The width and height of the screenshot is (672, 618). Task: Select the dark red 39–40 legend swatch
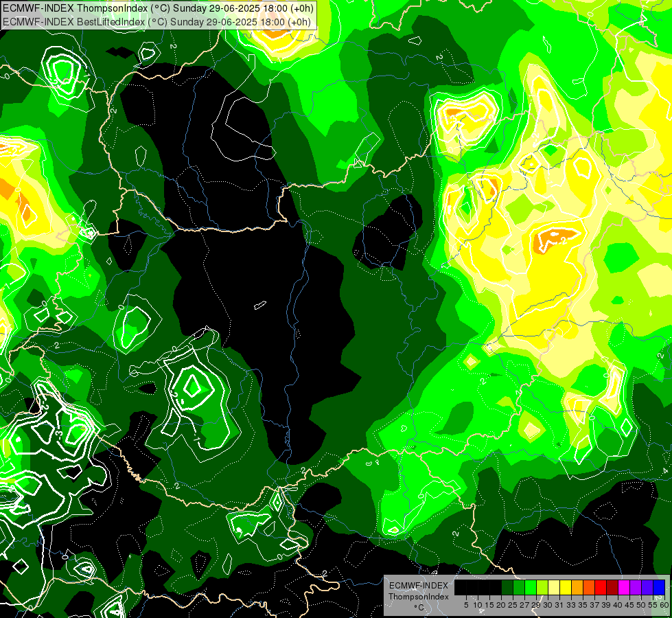point(612,587)
